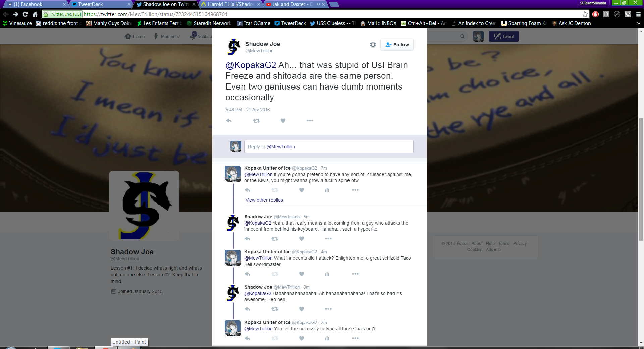Reply icon on "all those 'ha's" tweet
The height and width of the screenshot is (349, 644).
248,338
